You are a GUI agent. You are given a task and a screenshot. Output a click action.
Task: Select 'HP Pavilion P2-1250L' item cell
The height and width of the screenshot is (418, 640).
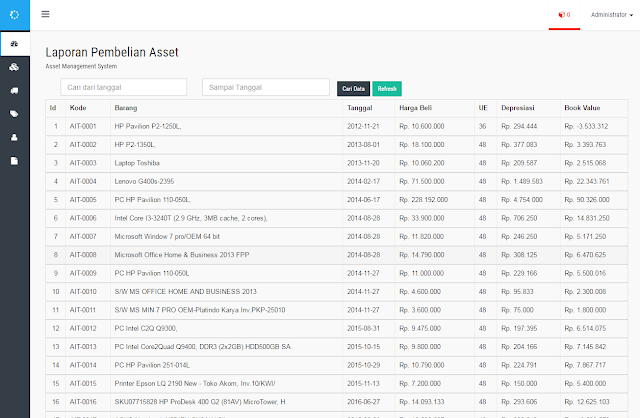[x=227, y=127]
